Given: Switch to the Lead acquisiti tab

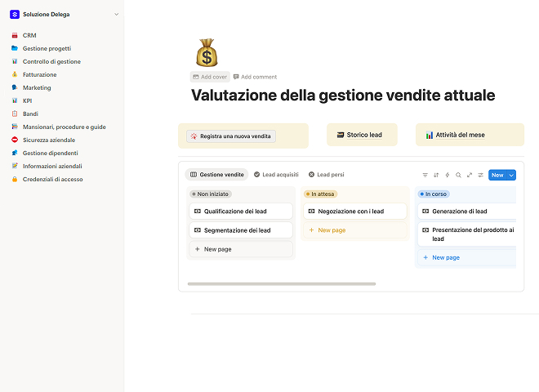Looking at the screenshot, I should pos(276,175).
